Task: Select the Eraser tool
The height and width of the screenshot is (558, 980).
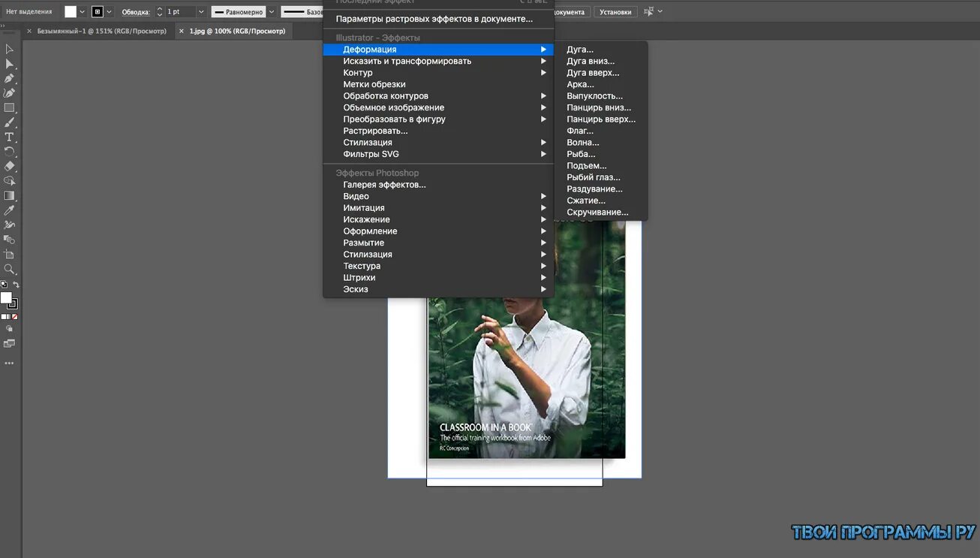Action: click(9, 166)
